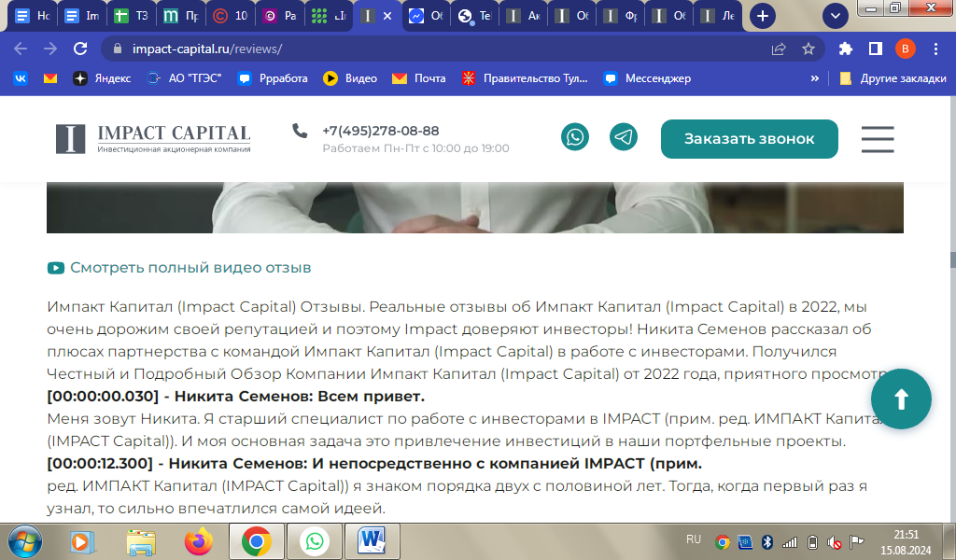Switch to the first Google Docs tab

[33, 16]
